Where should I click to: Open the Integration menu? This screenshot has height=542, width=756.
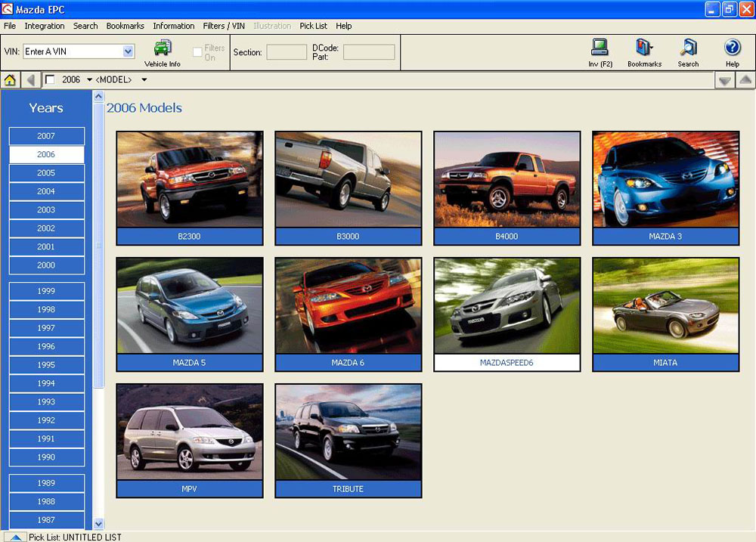point(45,26)
